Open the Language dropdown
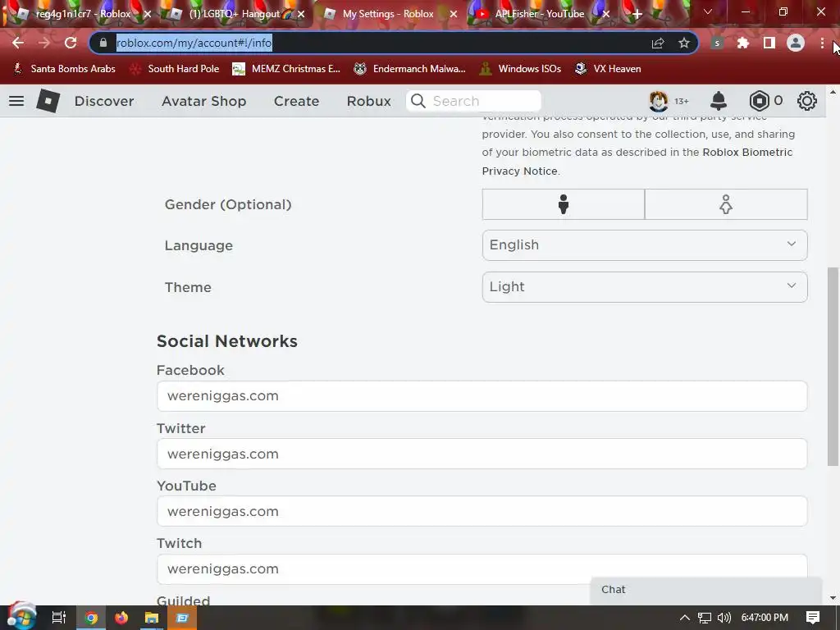840x630 pixels. [645, 244]
